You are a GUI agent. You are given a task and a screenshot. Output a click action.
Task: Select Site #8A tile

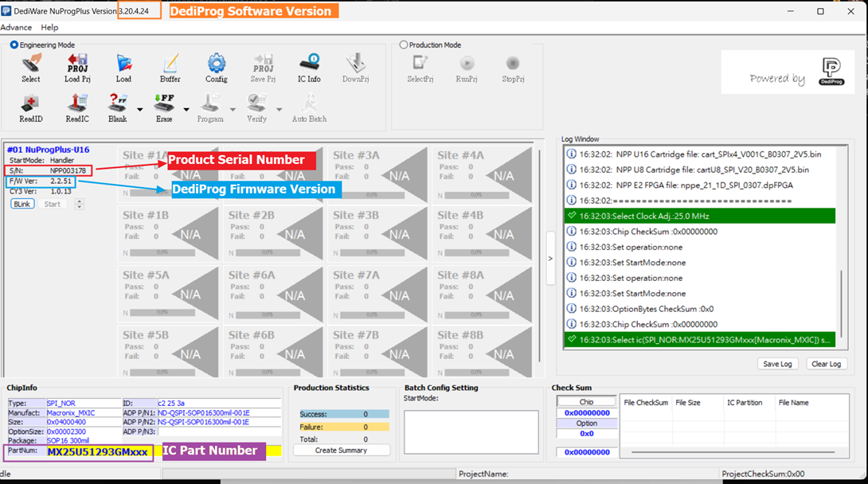[483, 295]
